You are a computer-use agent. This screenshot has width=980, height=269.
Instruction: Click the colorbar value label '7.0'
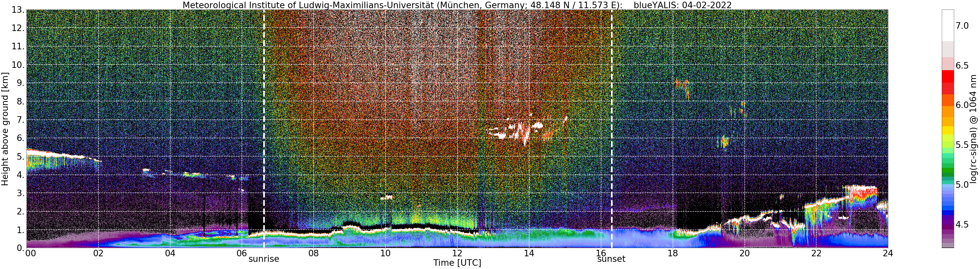[962, 25]
